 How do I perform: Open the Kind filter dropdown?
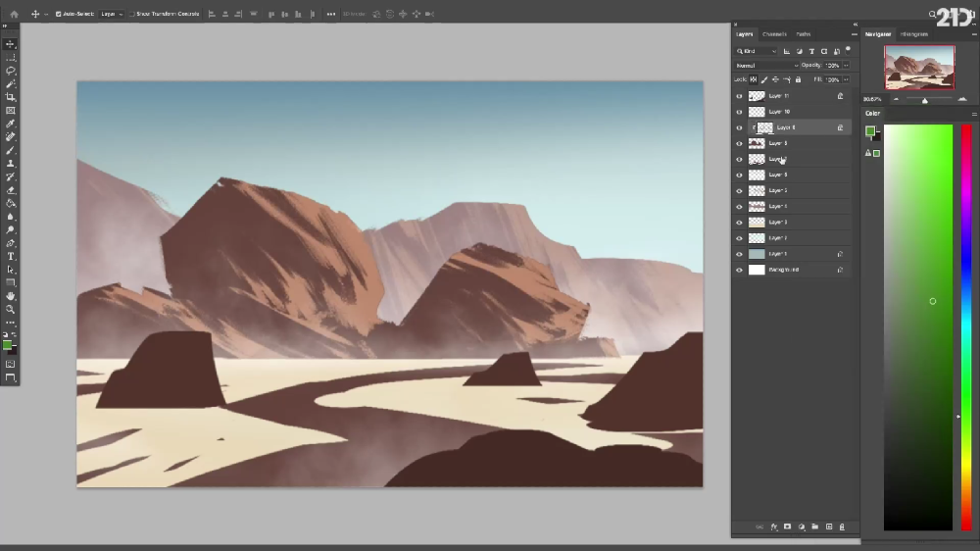(757, 51)
